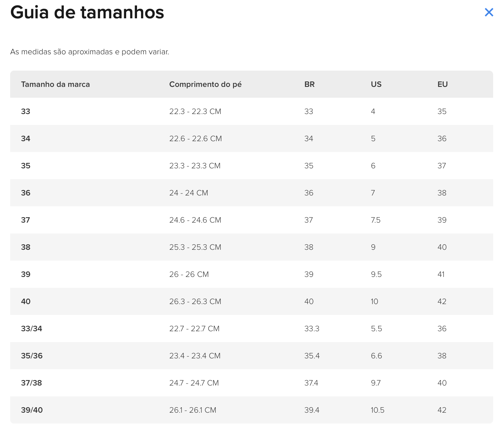Click the US size 10.5 cell
Image resolution: width=504 pixels, height=431 pixels.
(x=377, y=410)
